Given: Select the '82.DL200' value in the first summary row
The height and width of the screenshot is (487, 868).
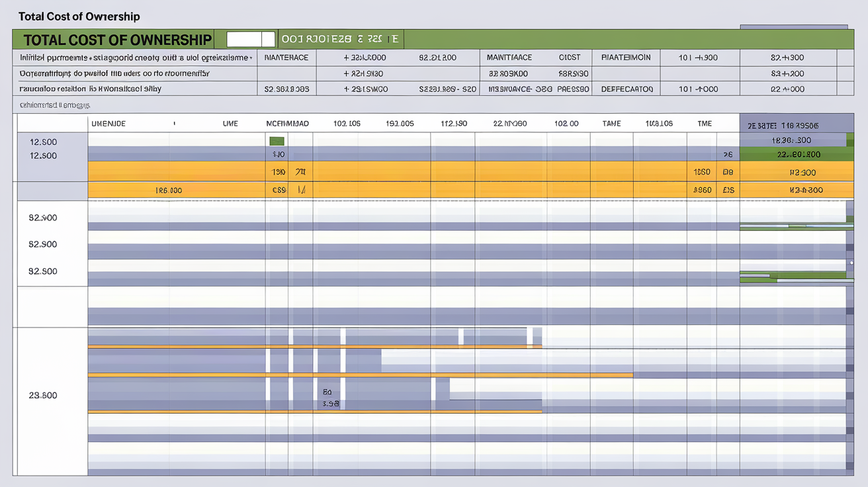Looking at the screenshot, I should (x=437, y=58).
